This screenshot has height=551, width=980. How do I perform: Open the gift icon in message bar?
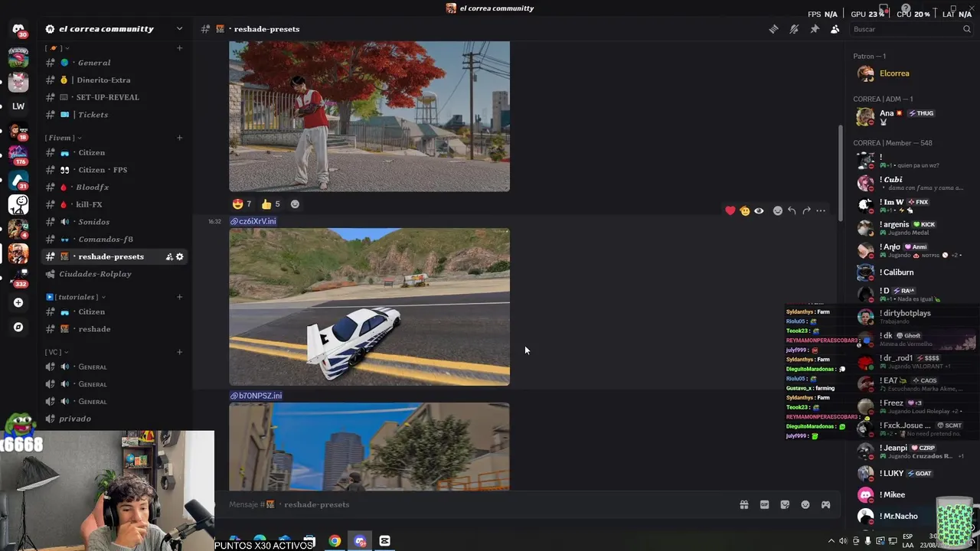point(743,504)
